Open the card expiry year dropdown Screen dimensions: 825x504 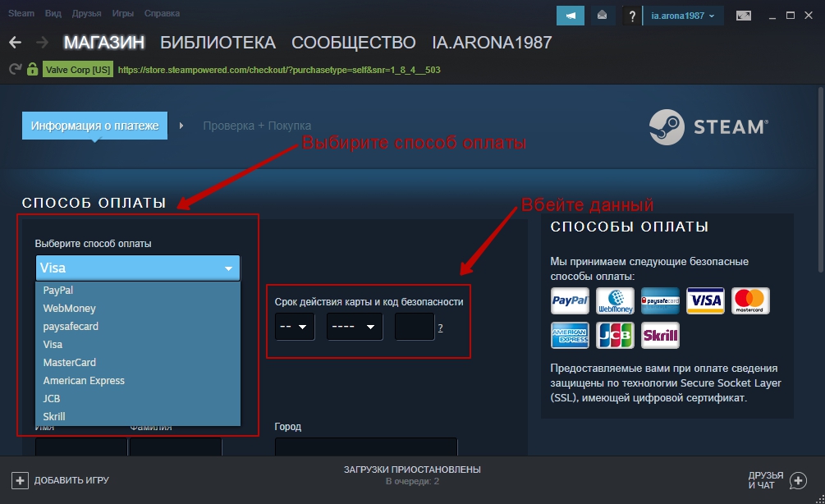[355, 327]
